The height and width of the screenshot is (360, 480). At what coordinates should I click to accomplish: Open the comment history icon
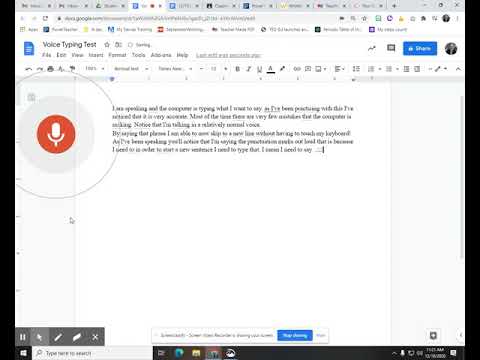[x=391, y=49]
